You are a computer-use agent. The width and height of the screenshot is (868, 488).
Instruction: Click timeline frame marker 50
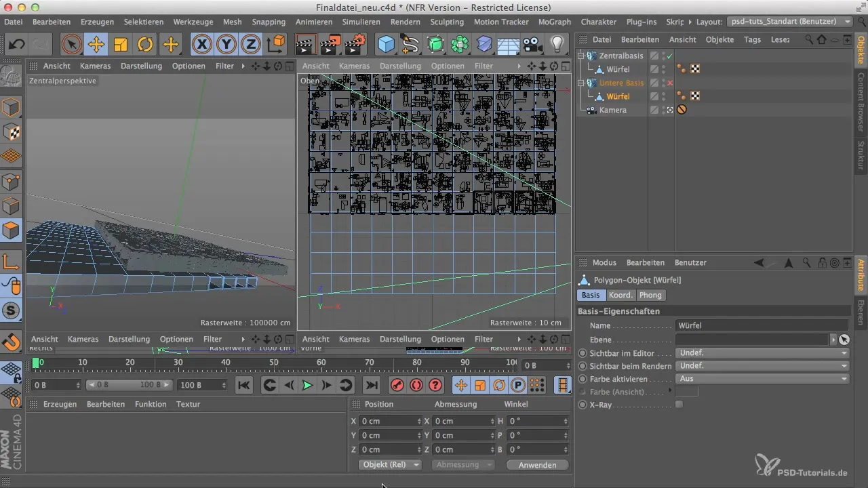pyautogui.click(x=273, y=363)
